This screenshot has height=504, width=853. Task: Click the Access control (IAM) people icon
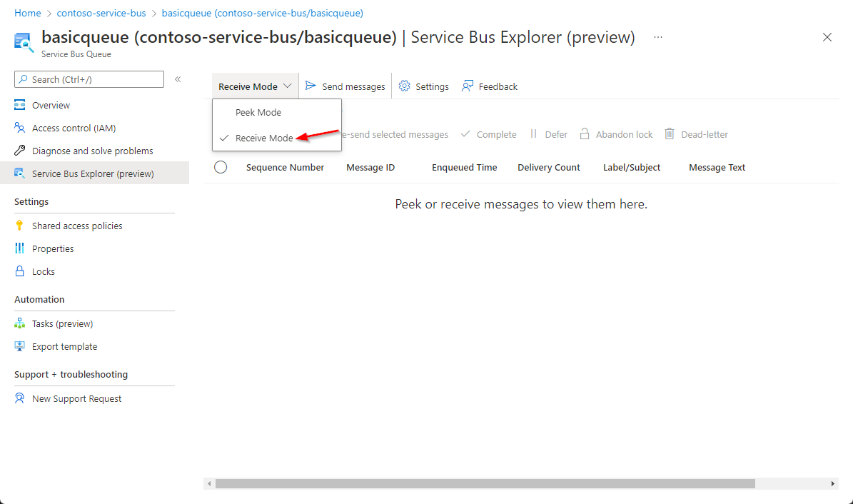pyautogui.click(x=19, y=127)
